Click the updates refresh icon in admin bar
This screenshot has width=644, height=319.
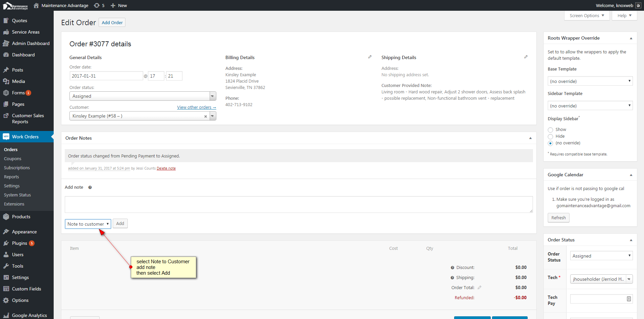(97, 5)
